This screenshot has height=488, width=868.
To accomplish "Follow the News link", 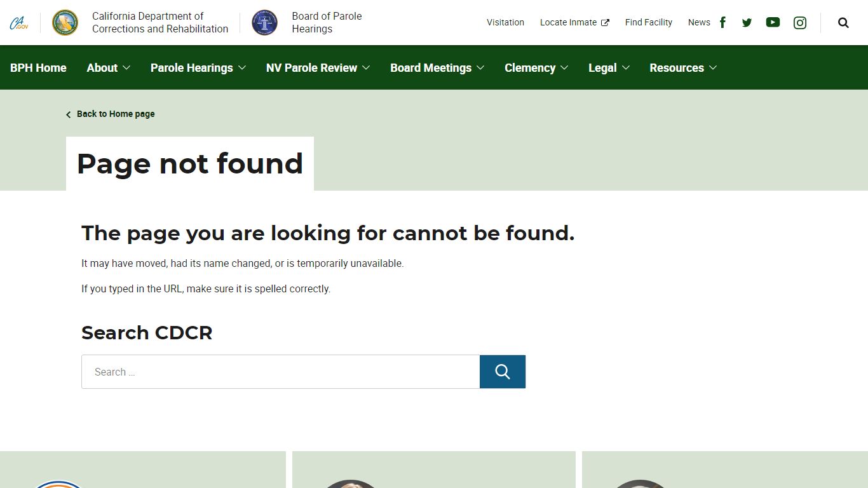I will click(x=699, y=22).
